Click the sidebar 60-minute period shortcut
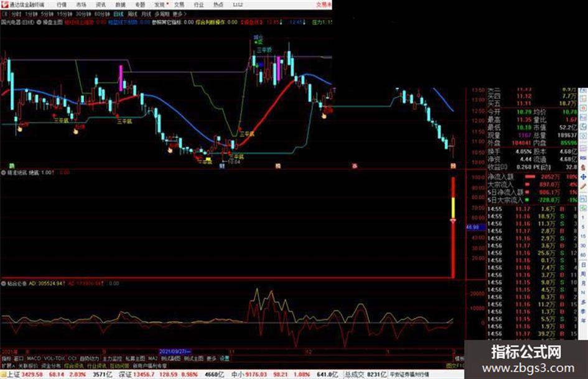This screenshot has height=379, width=588. [583, 255]
